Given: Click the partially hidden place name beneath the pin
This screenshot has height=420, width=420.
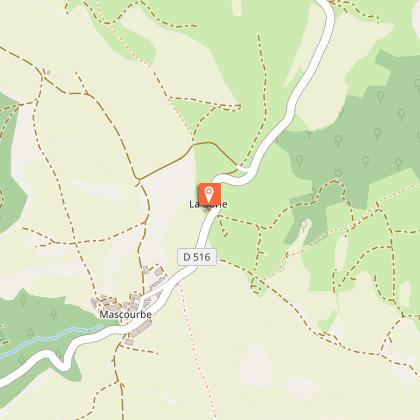Looking at the screenshot, I should [x=208, y=204].
